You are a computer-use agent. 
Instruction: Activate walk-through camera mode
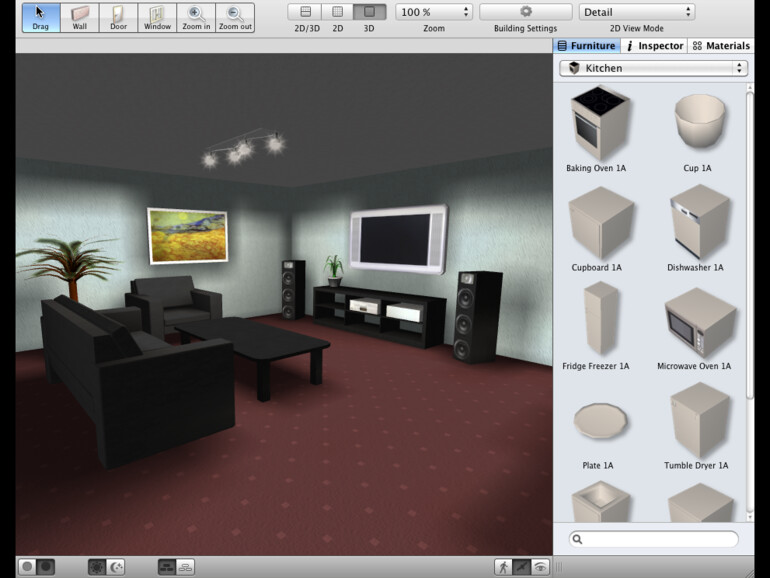point(503,567)
